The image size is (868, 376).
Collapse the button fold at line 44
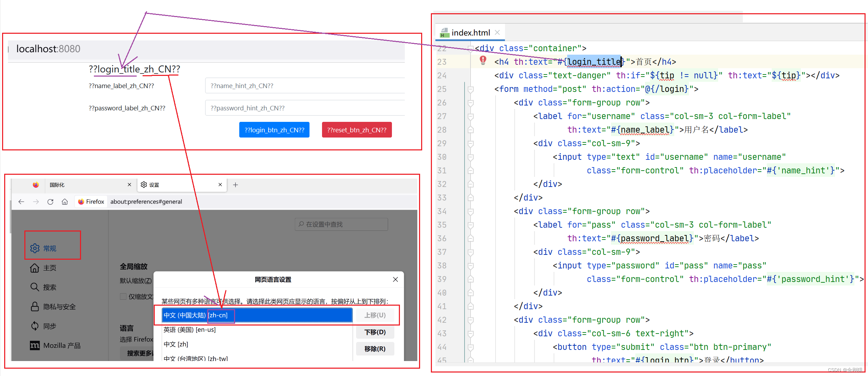(x=471, y=347)
